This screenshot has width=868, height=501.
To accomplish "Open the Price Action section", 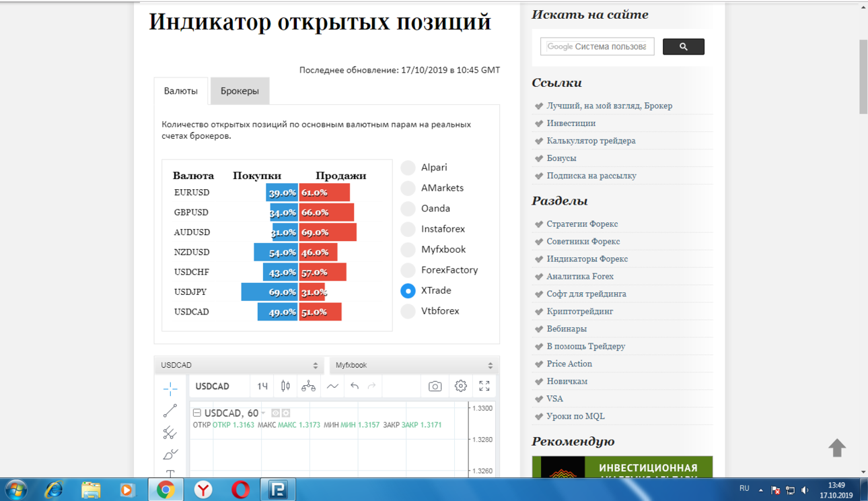I will pos(569,364).
